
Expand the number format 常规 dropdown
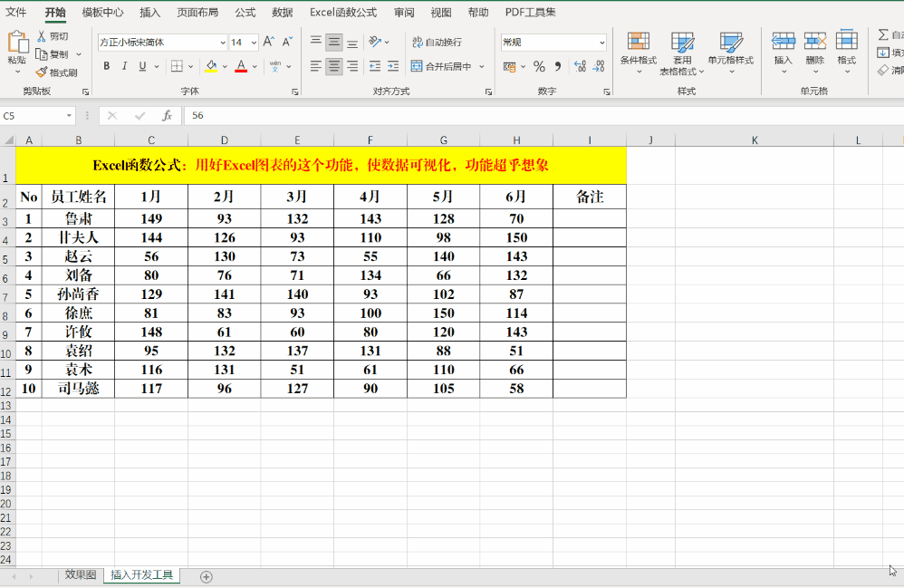pyautogui.click(x=601, y=43)
